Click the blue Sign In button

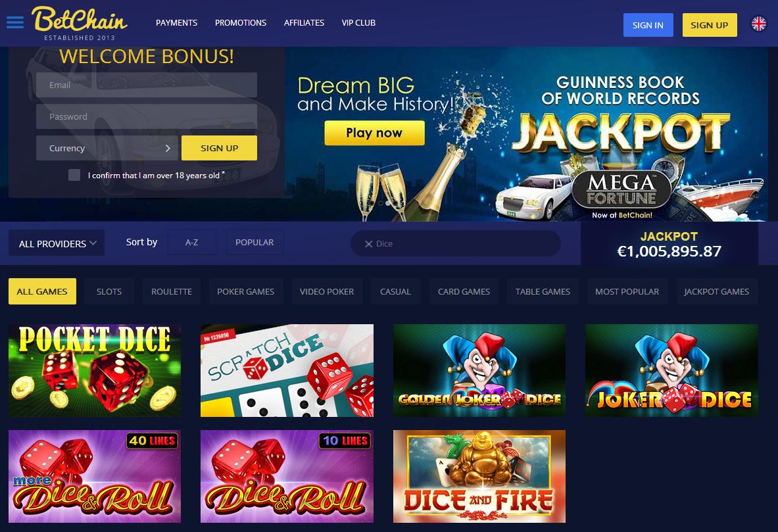coord(648,25)
